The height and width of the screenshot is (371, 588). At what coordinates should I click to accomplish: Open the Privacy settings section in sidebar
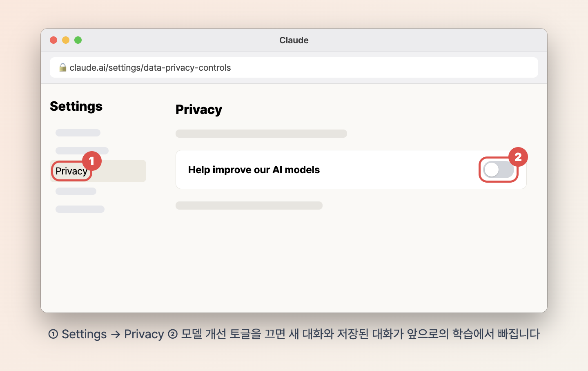pos(98,171)
